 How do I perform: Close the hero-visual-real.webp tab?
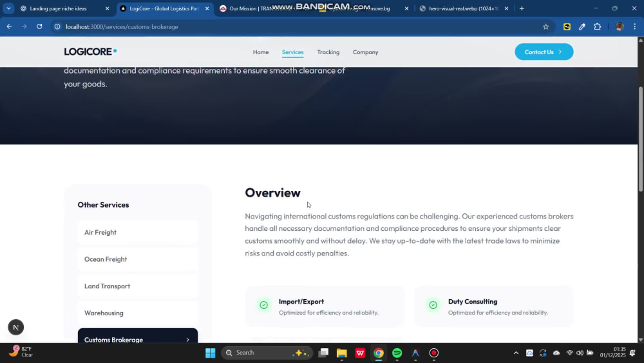pyautogui.click(x=506, y=8)
